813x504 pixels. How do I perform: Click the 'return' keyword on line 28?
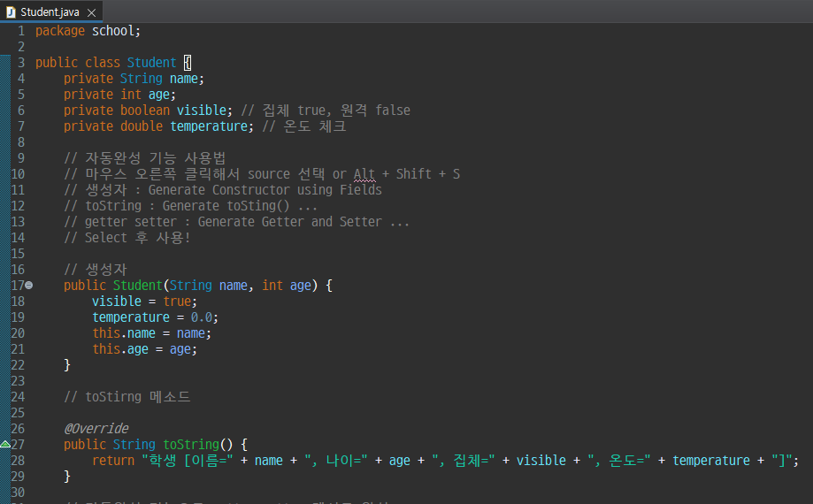coord(113,461)
